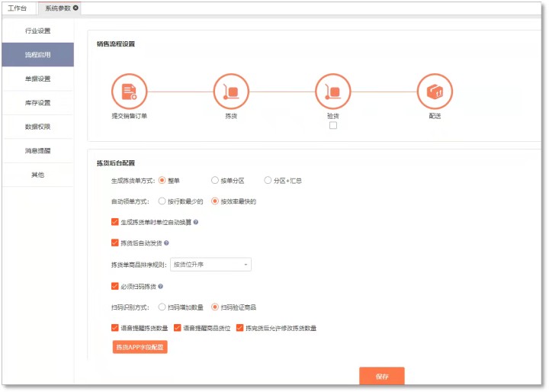This screenshot has height=392, width=549.
Task: Choose 按行数最少的 radio option
Action: coord(162,202)
